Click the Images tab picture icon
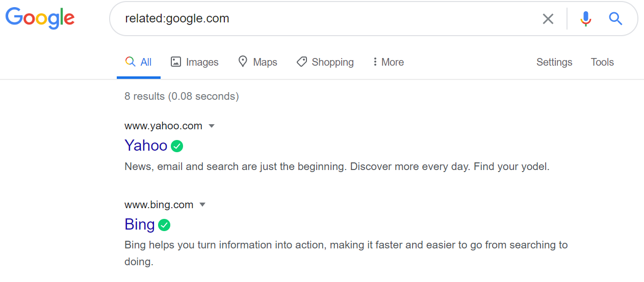This screenshot has width=644, height=282. [176, 62]
